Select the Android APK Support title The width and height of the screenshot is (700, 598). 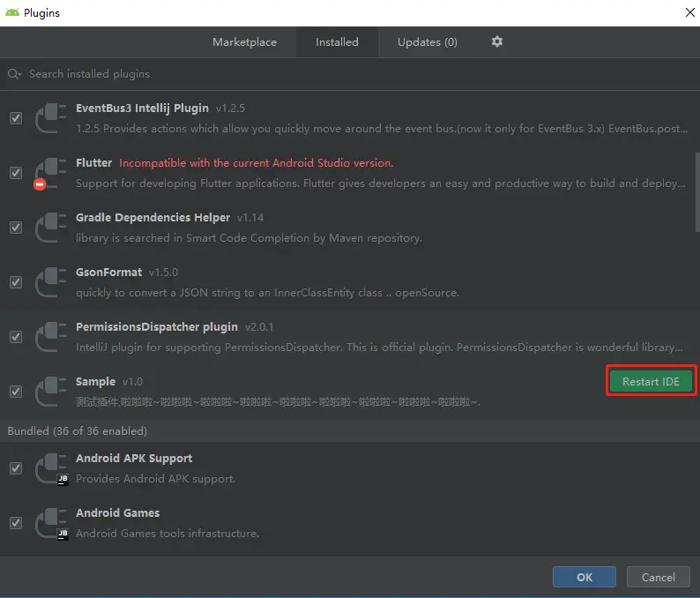tap(134, 459)
